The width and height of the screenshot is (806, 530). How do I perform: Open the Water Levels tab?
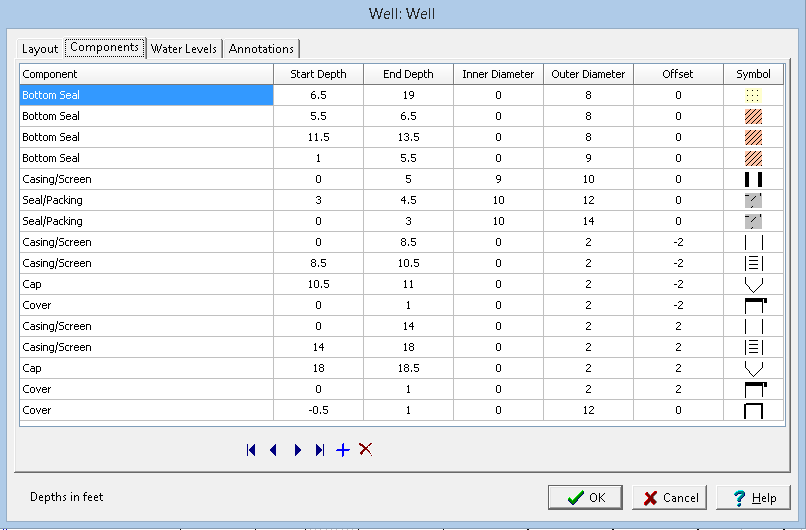(x=184, y=48)
